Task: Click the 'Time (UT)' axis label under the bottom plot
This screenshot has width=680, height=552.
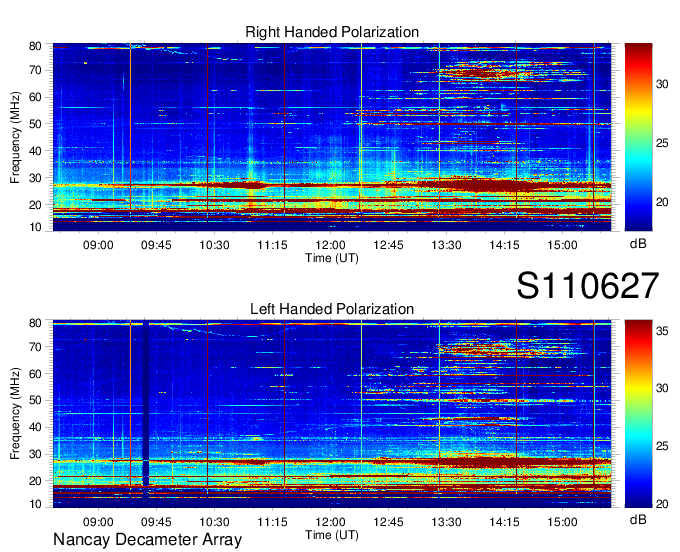Action: tap(332, 535)
